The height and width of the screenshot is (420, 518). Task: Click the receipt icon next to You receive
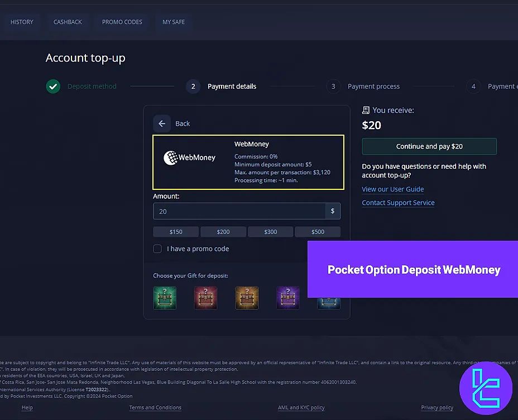pos(366,110)
